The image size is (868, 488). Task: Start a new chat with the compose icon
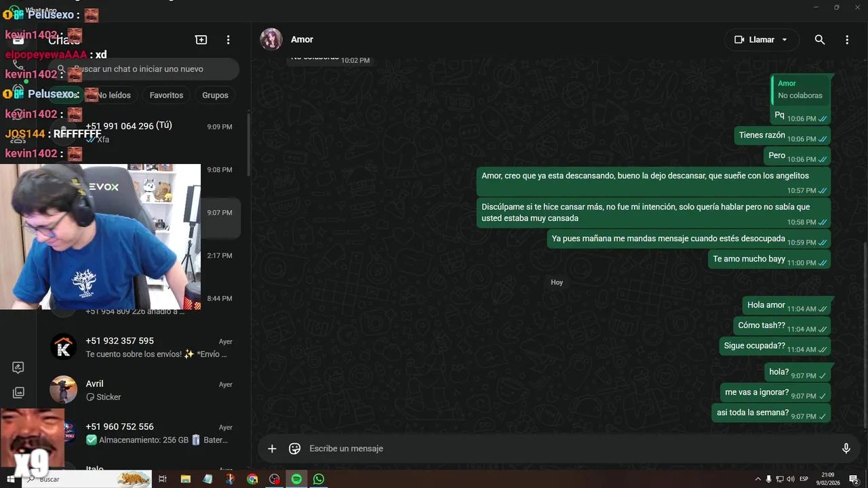click(201, 40)
